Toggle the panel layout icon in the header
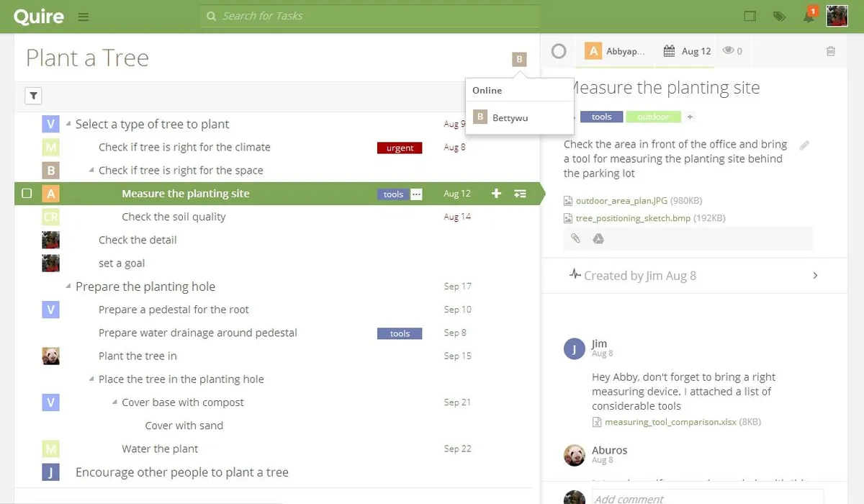The width and height of the screenshot is (864, 504). [x=750, y=16]
